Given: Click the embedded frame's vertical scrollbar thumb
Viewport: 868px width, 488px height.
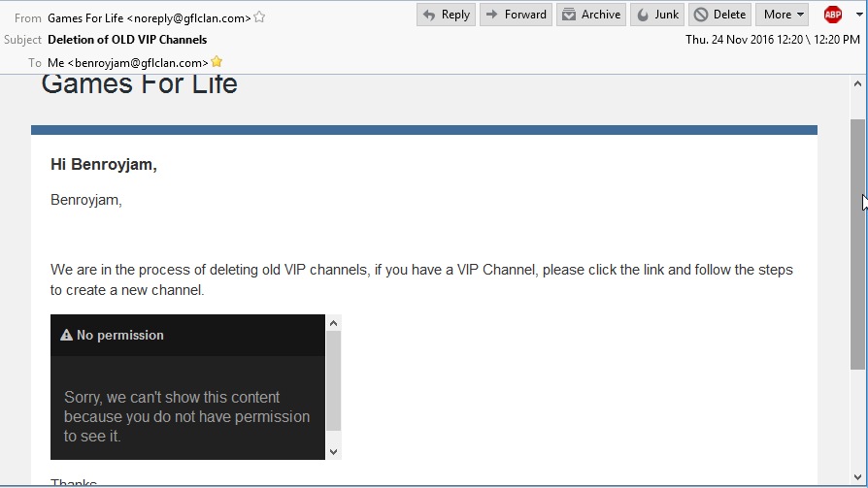Looking at the screenshot, I should pos(333,380).
